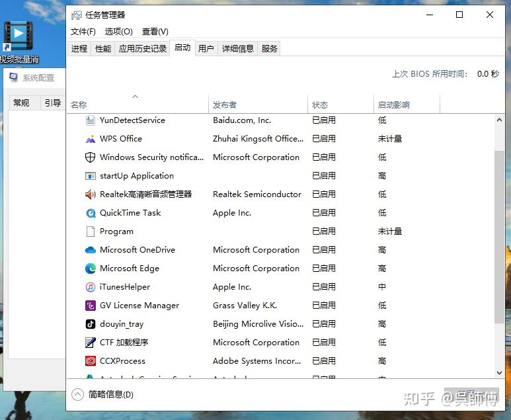Viewport: 511px width, 420px height.
Task: Click the Task Manager title bar icon
Action: click(77, 15)
